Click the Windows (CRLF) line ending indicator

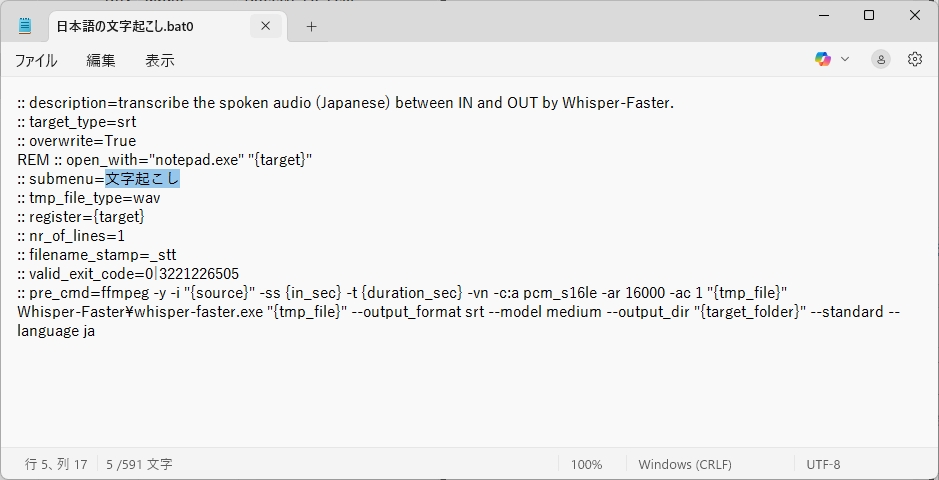pyautogui.click(x=685, y=464)
